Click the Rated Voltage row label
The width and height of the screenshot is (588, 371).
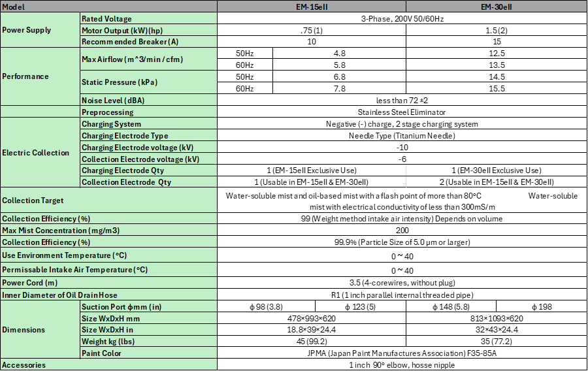pos(148,19)
